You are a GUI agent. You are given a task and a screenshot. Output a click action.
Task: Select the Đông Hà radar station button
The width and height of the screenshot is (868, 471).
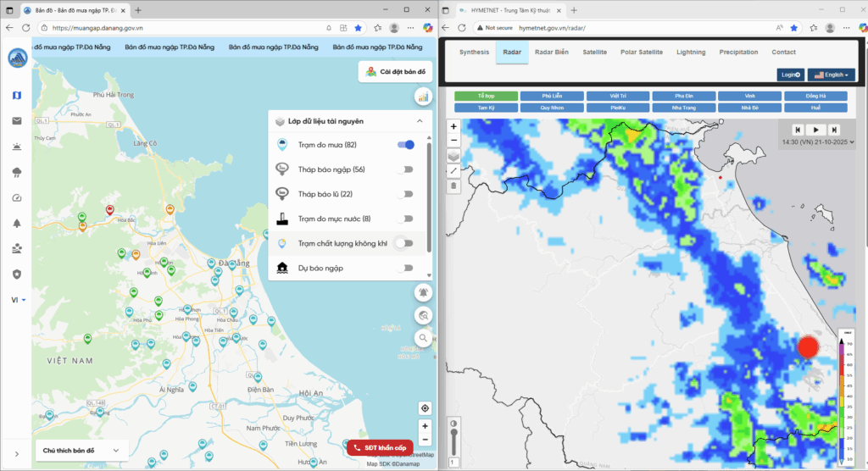pos(815,96)
